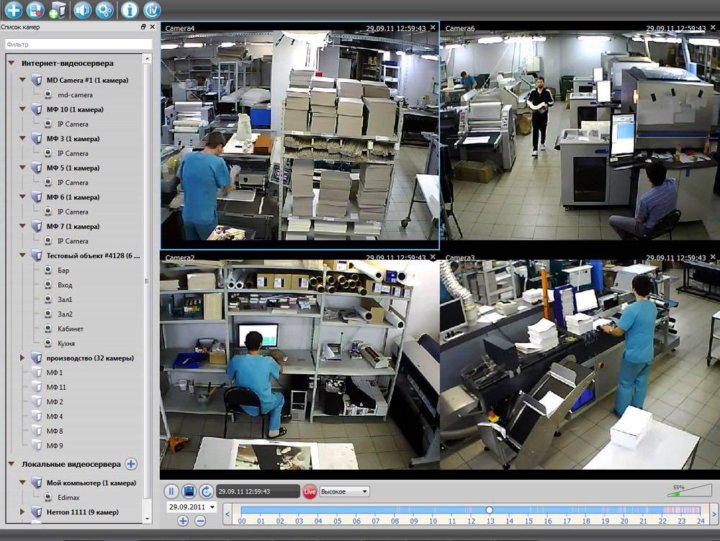Expand the производство (32 камеры) group
The image size is (720, 541).
point(22,357)
